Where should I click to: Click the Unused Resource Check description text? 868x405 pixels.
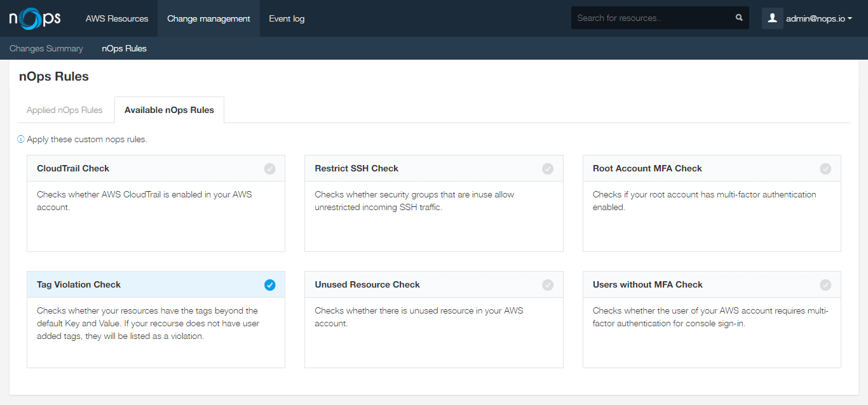[419, 317]
